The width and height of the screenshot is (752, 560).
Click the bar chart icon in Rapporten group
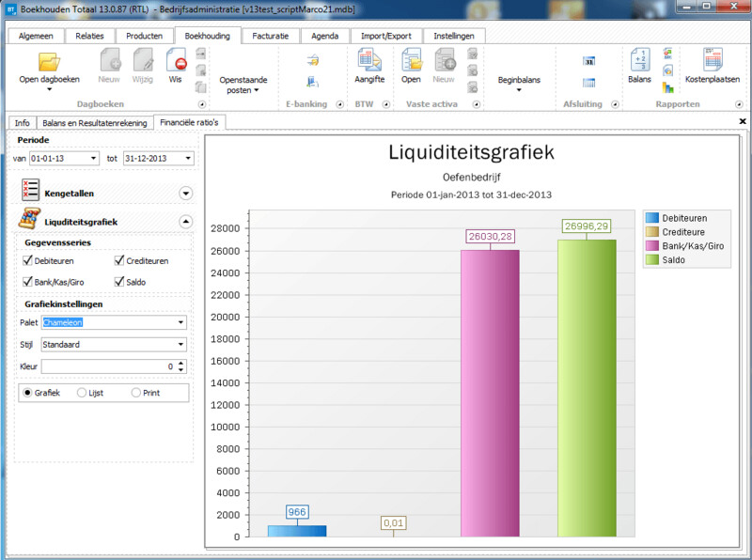pos(667,87)
